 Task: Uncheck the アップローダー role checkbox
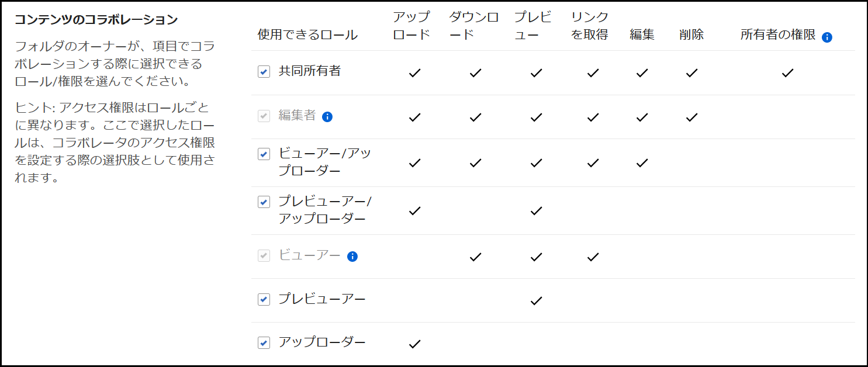[x=264, y=342]
